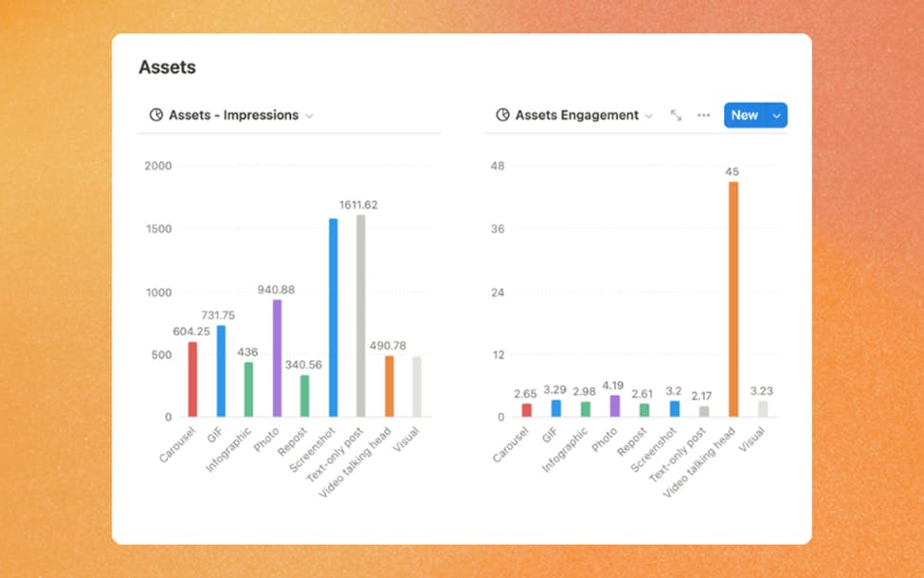Click the Text-only post label in Impressions chart
Image resolution: width=924 pixels, height=578 pixels.
[x=335, y=455]
